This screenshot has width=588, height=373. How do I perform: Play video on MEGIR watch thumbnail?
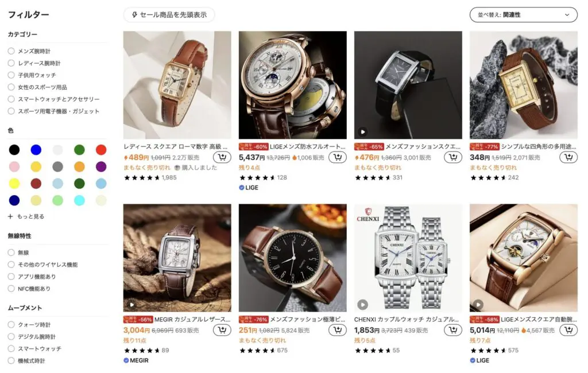(x=132, y=305)
